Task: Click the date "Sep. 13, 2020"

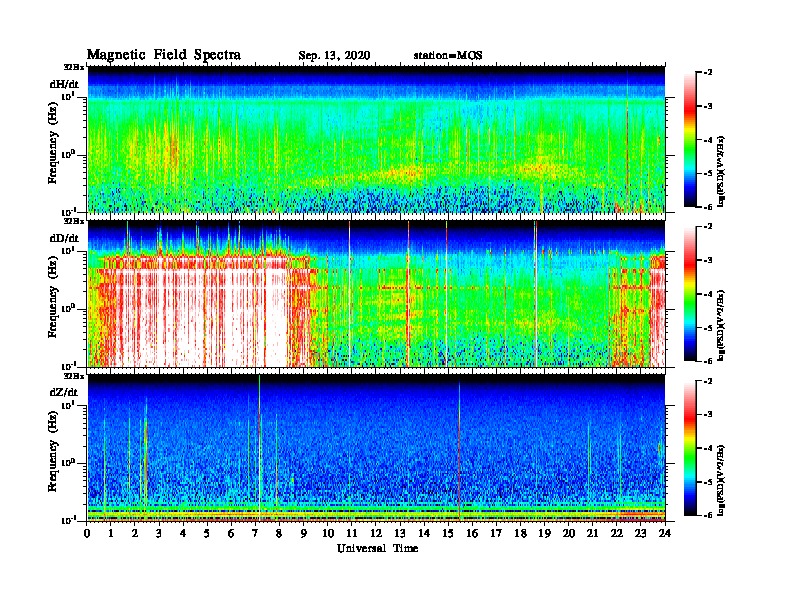Action: click(x=334, y=56)
